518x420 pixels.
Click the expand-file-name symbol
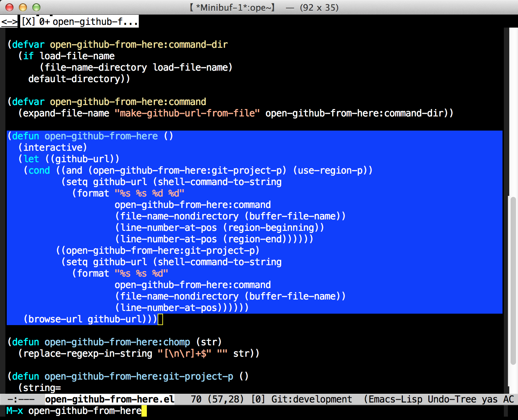[x=66, y=113]
